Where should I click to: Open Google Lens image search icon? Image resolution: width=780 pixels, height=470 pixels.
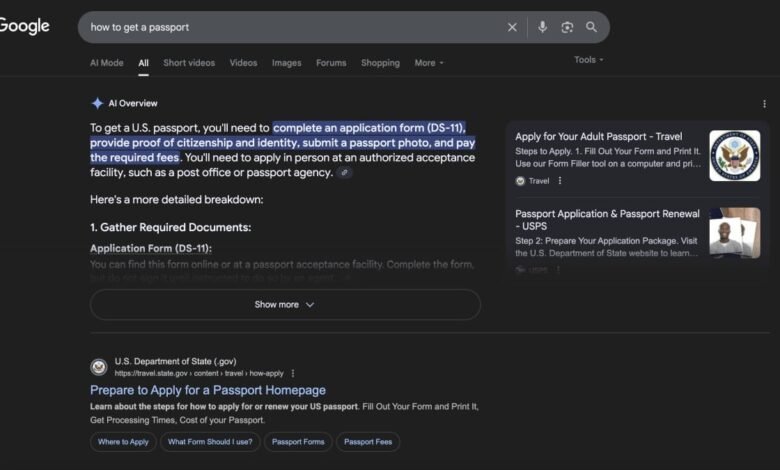[567, 27]
